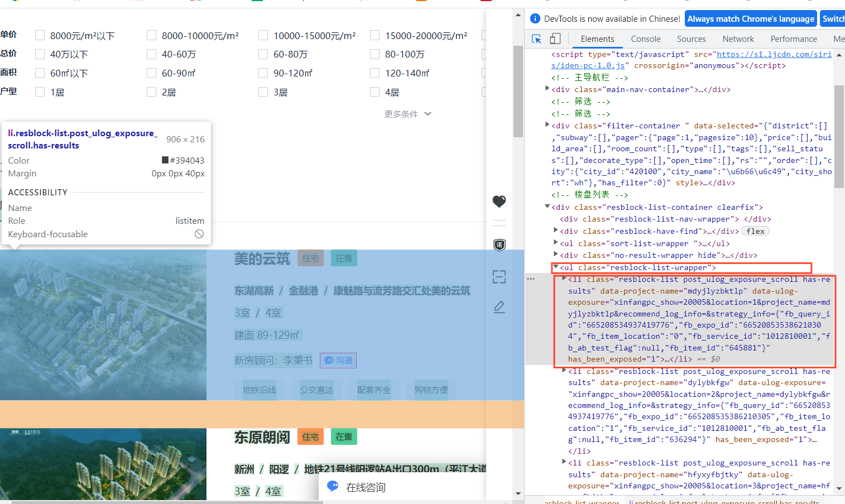Click the scan frame icon in sidebar
This screenshot has height=504, width=845.
pos(499,276)
